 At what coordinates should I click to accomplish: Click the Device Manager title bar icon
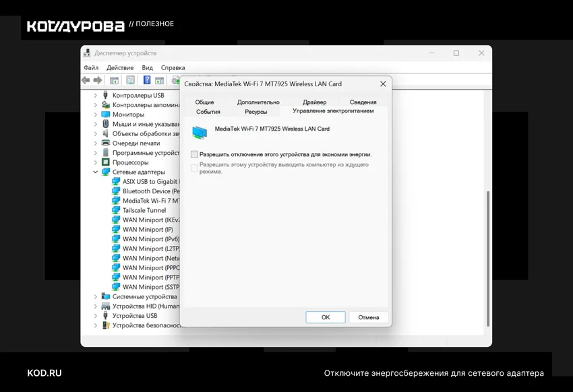(86, 53)
